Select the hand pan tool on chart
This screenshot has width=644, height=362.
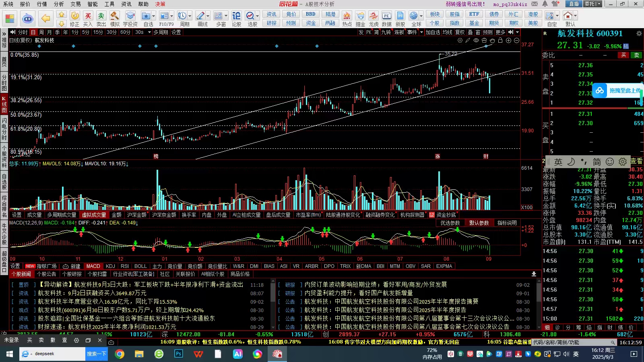(x=492, y=40)
